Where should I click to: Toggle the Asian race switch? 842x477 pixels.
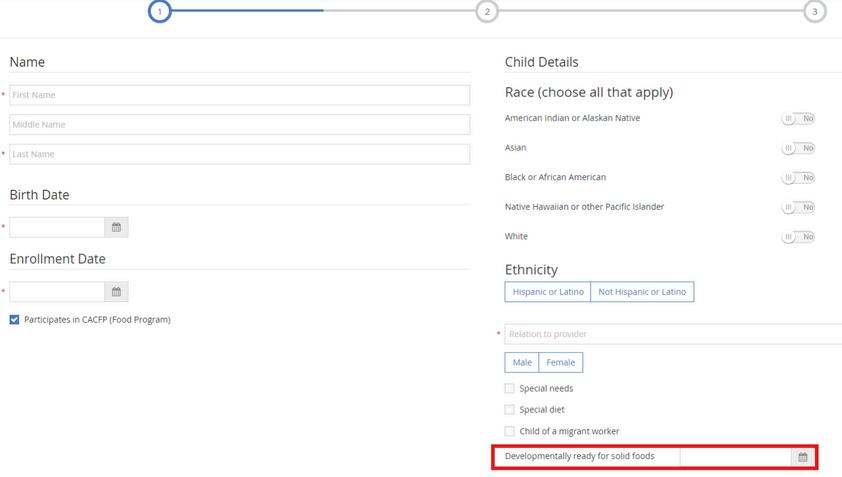[798, 148]
